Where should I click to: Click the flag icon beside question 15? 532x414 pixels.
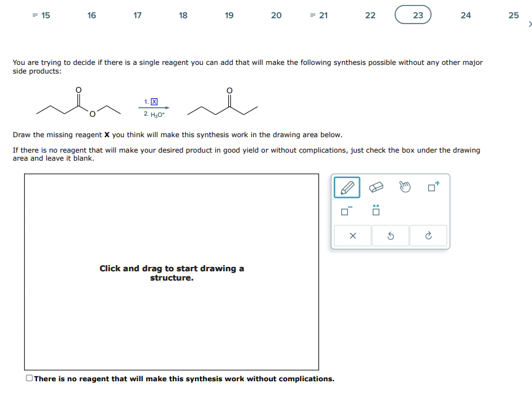(x=35, y=15)
